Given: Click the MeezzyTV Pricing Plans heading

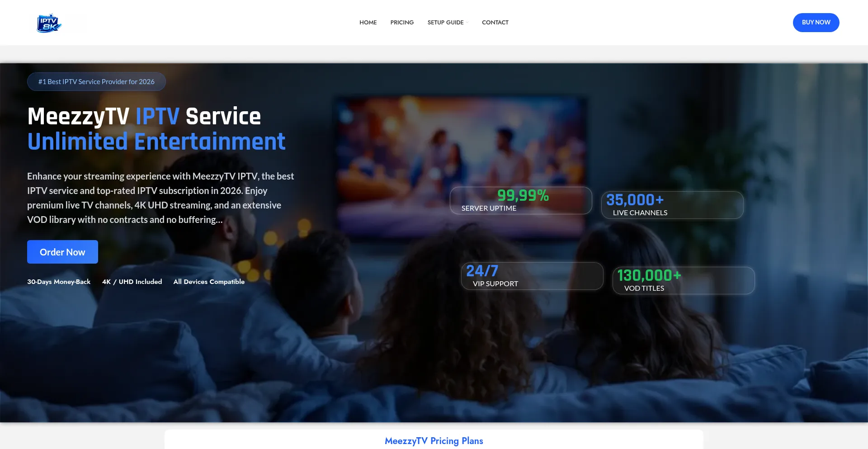Looking at the screenshot, I should pyautogui.click(x=434, y=441).
